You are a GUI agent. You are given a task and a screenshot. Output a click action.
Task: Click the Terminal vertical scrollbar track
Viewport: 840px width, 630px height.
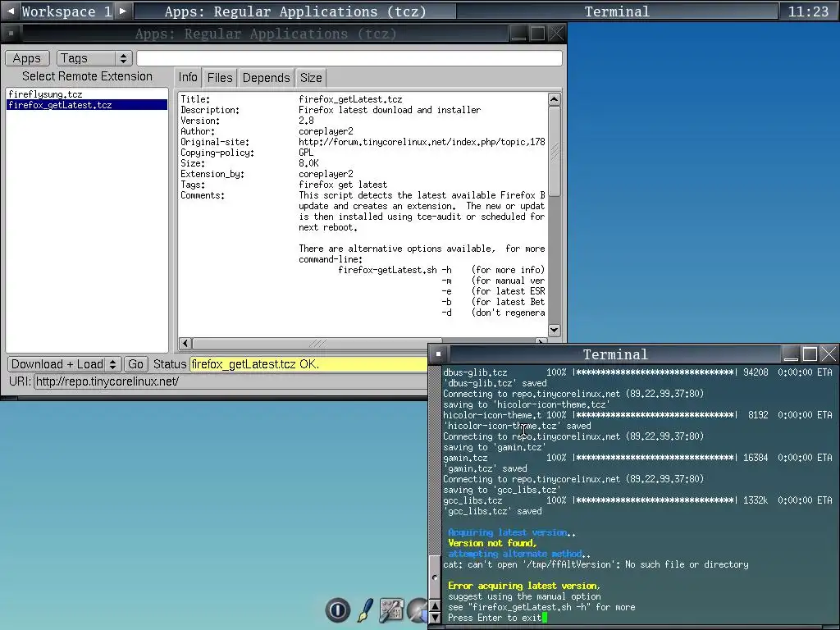tap(435, 461)
